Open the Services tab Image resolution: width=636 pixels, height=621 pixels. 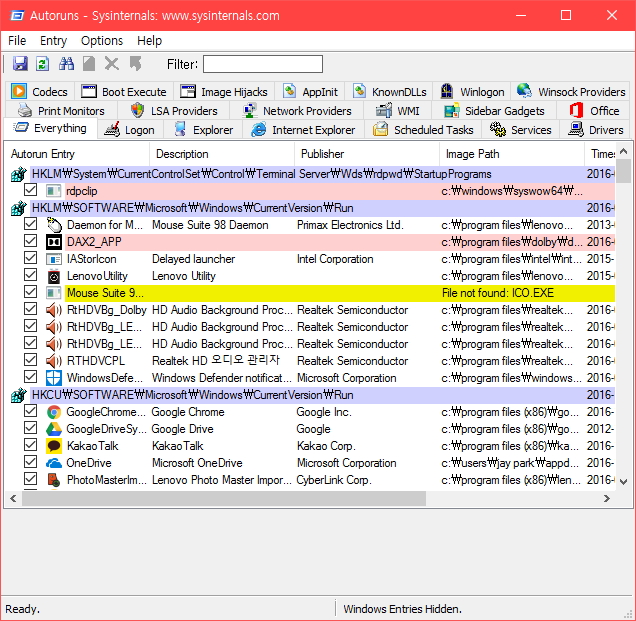click(521, 130)
